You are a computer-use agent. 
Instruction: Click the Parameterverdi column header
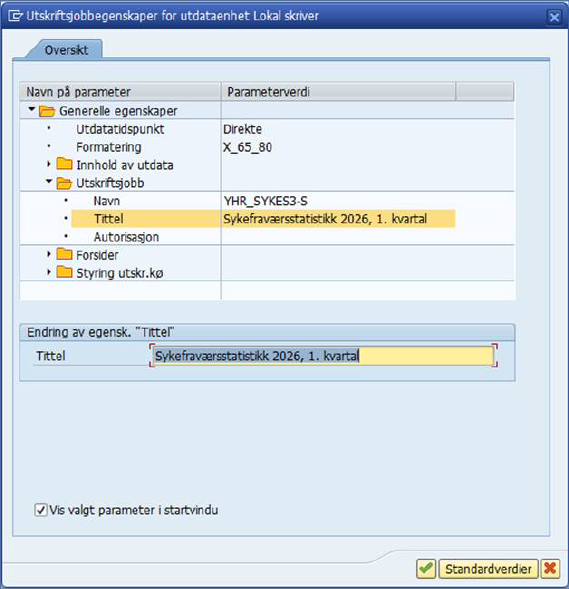click(338, 92)
